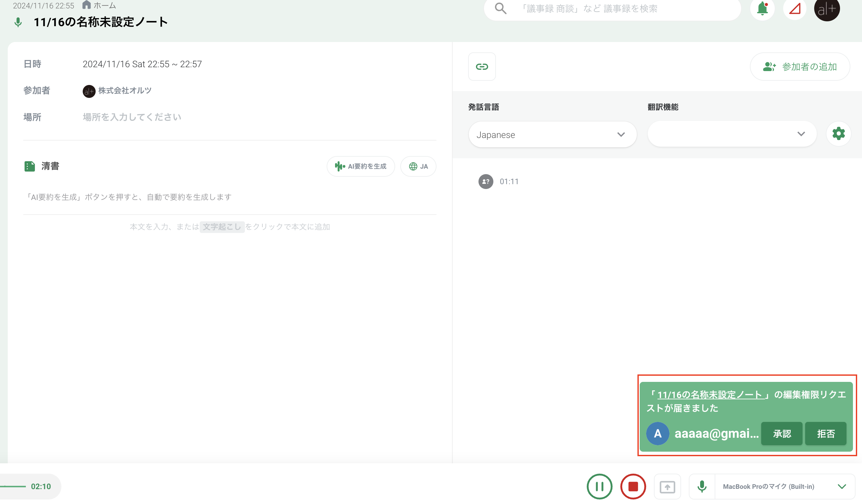Click the 清書 document icon
The height and width of the screenshot is (504, 862).
coord(30,166)
